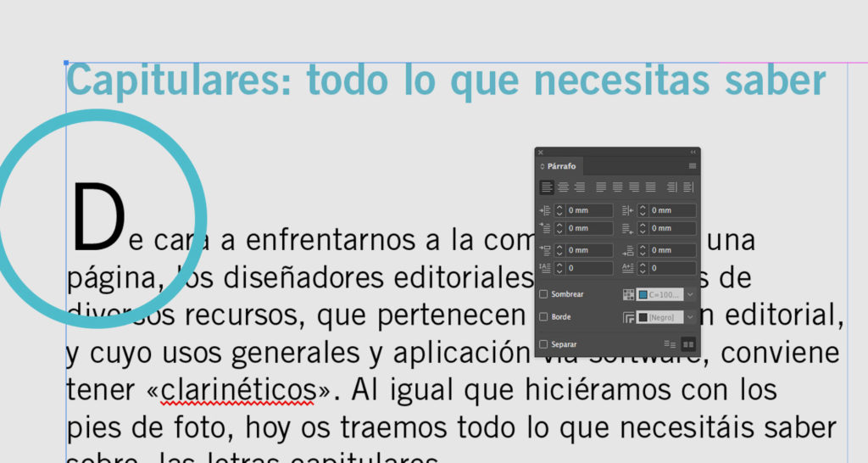868x463 pixels.
Task: Click the shading tint grid icon beside Sombrear
Action: point(628,294)
